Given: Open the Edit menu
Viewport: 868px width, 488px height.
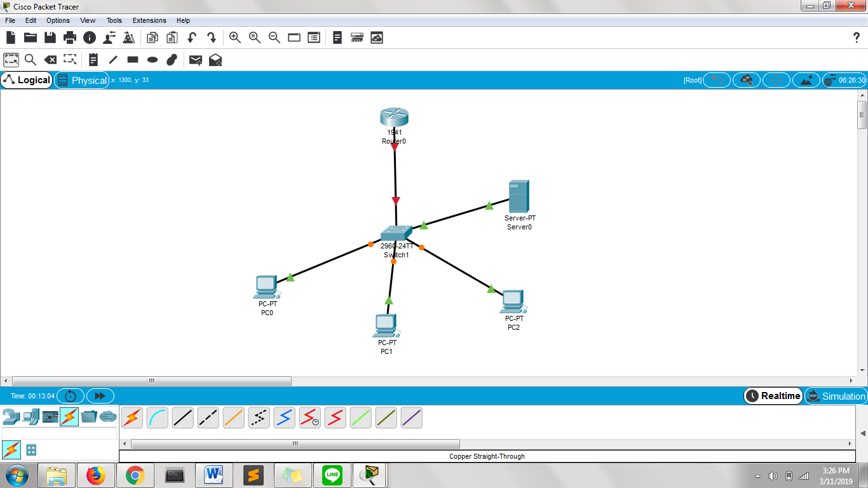Looking at the screenshot, I should tap(31, 20).
